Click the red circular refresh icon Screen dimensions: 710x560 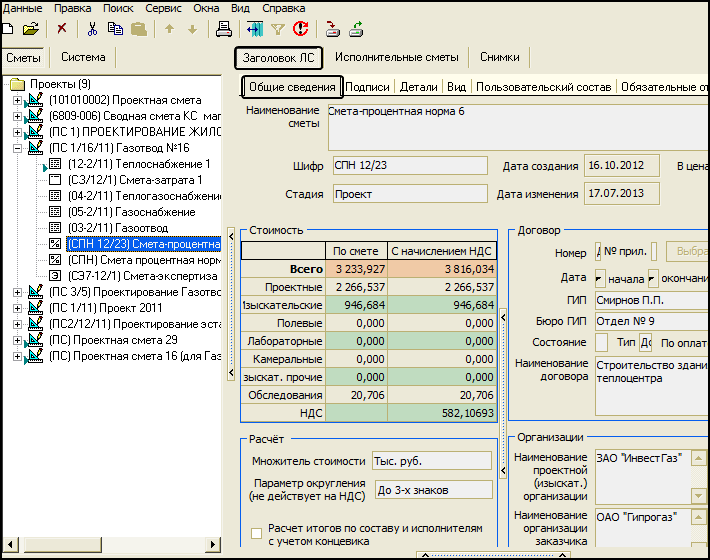(x=300, y=29)
